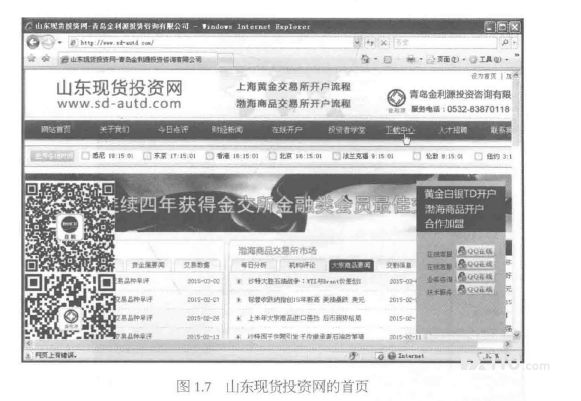The height and width of the screenshot is (401, 581).
Task: Switch to the 交易数据 tab
Action: tap(197, 265)
